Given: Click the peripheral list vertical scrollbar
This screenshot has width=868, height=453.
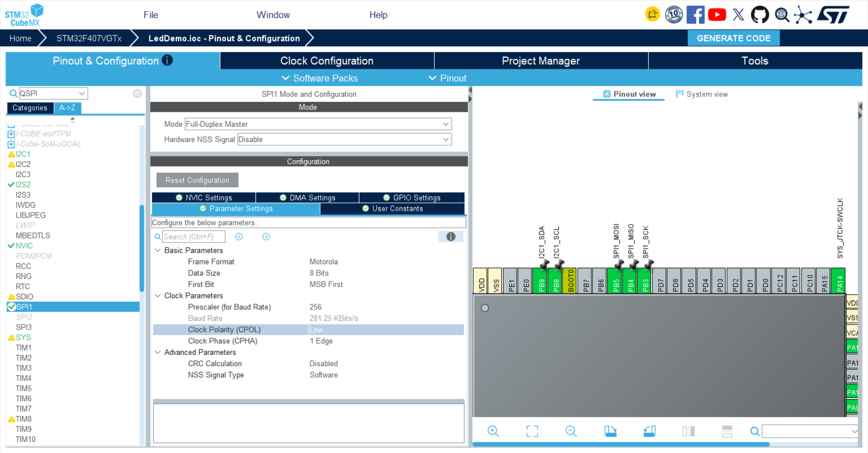Looking at the screenshot, I should (x=142, y=248).
